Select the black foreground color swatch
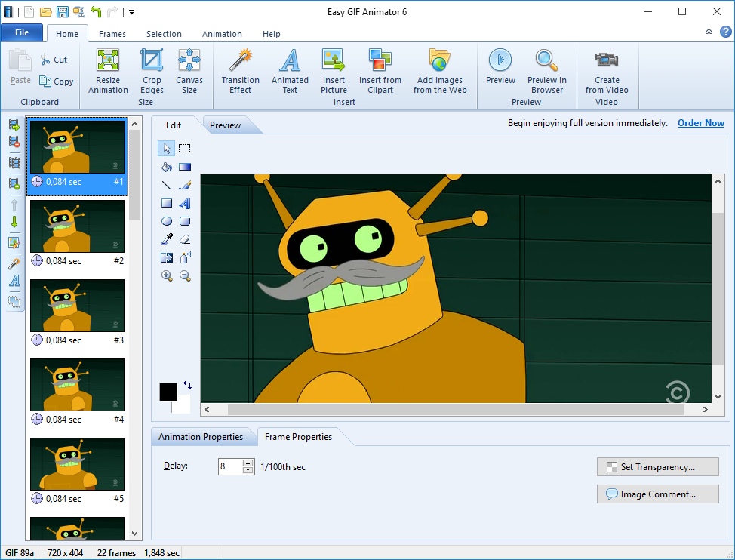This screenshot has width=735, height=560. click(x=168, y=392)
